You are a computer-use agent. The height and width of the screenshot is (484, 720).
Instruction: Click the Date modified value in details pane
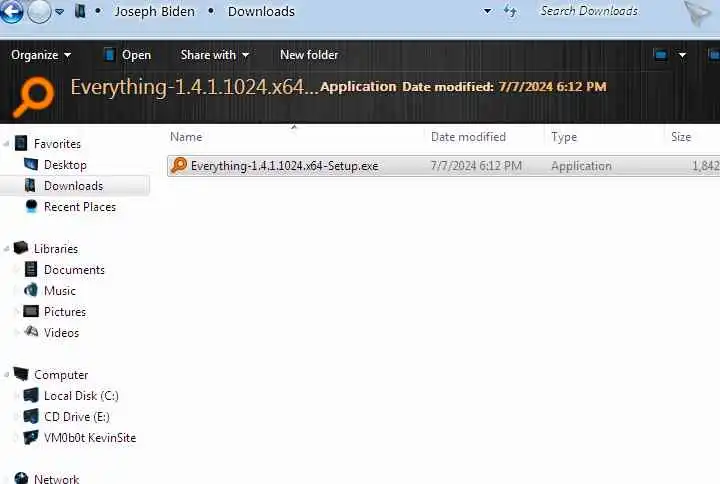coord(552,87)
